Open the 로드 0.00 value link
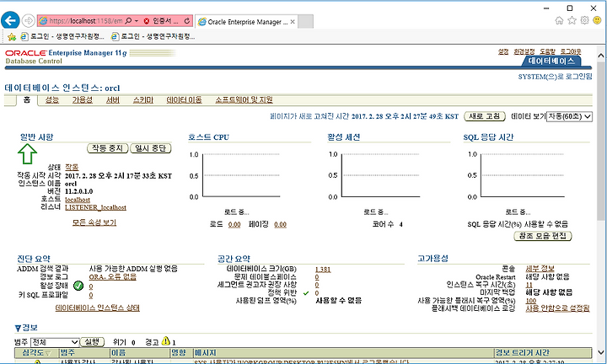 tap(234, 224)
